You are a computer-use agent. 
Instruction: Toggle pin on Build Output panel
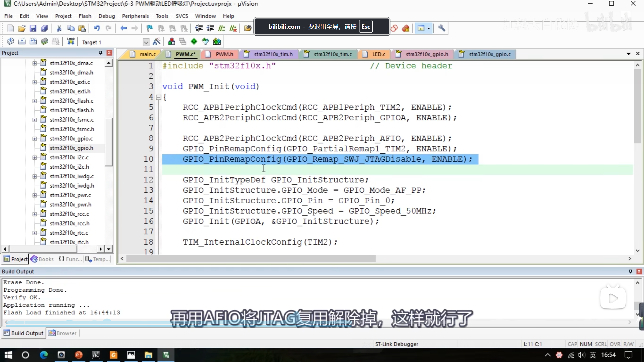pos(630,271)
